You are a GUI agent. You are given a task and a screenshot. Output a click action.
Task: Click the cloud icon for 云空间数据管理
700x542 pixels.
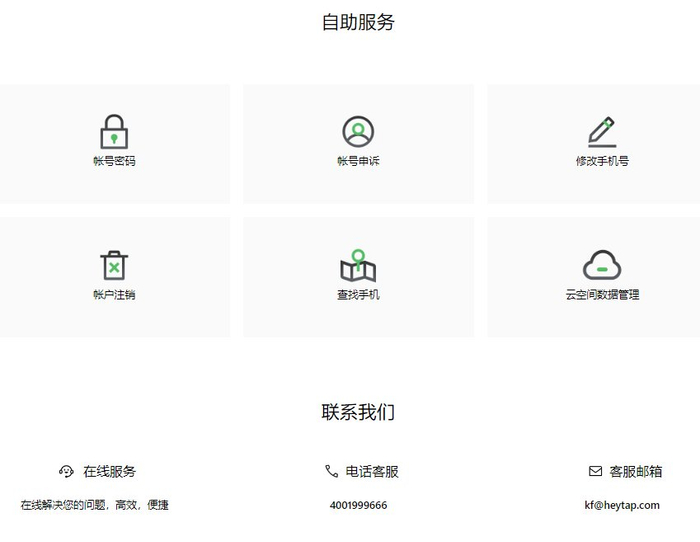(602, 265)
